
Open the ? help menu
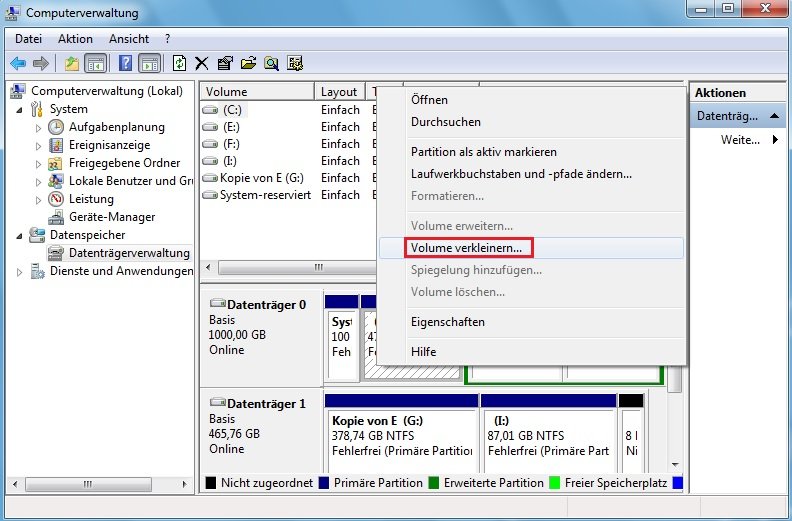167,39
